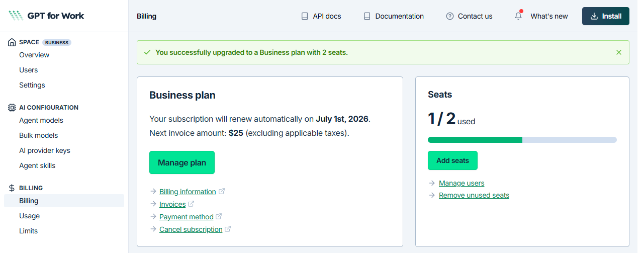Click external link icon beside Payment method

click(x=219, y=217)
